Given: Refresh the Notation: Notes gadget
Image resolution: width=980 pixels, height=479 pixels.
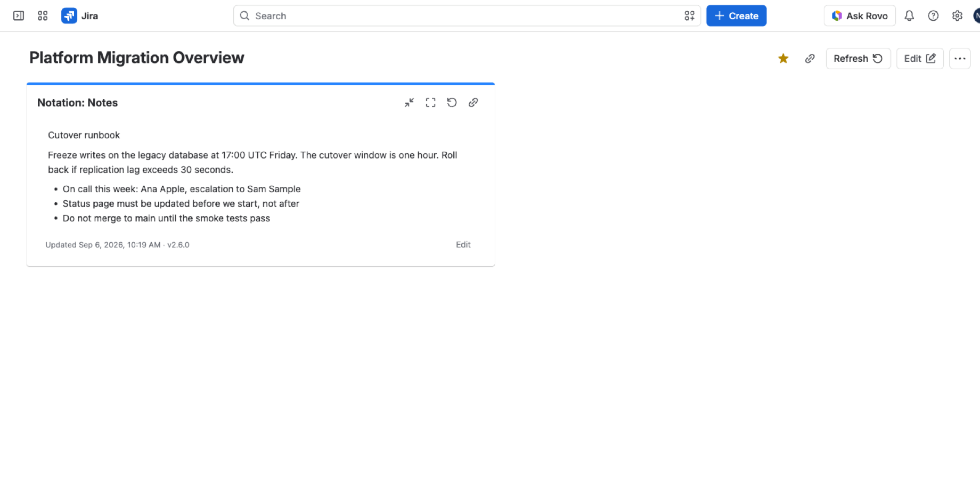Looking at the screenshot, I should pyautogui.click(x=452, y=103).
